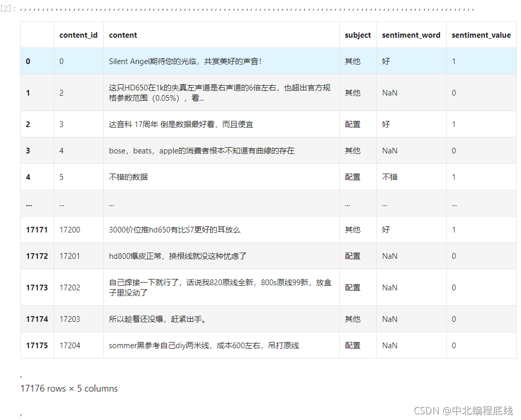
Task: Click the 达音科 17周年 content cell
Action: (222, 125)
